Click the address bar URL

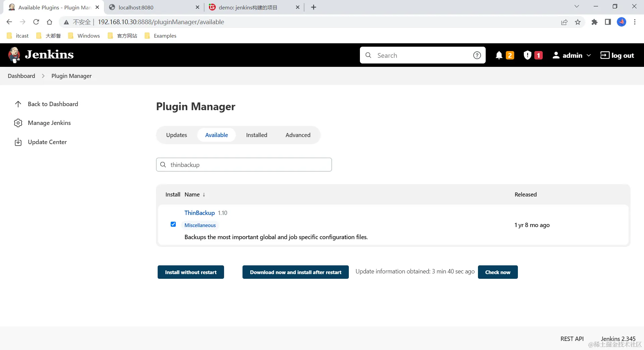161,22
